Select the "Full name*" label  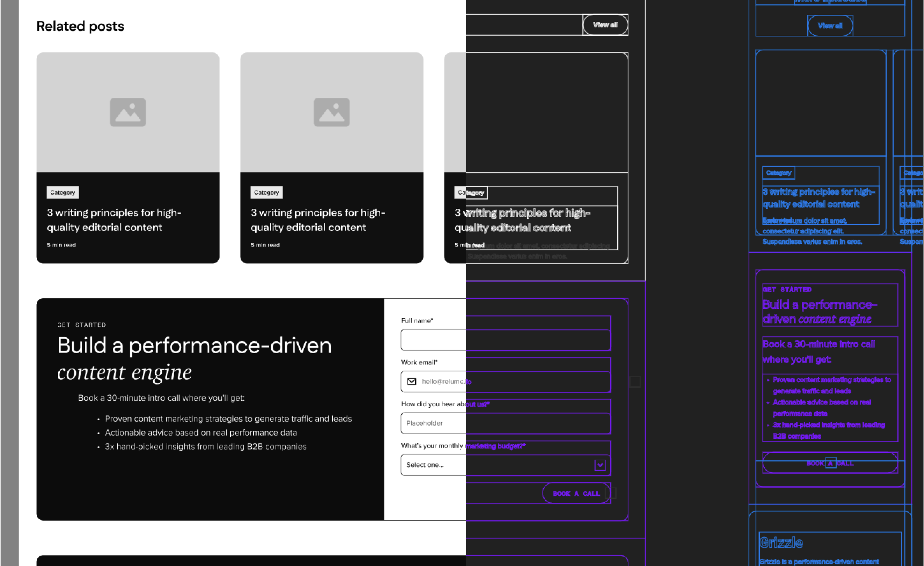(417, 321)
